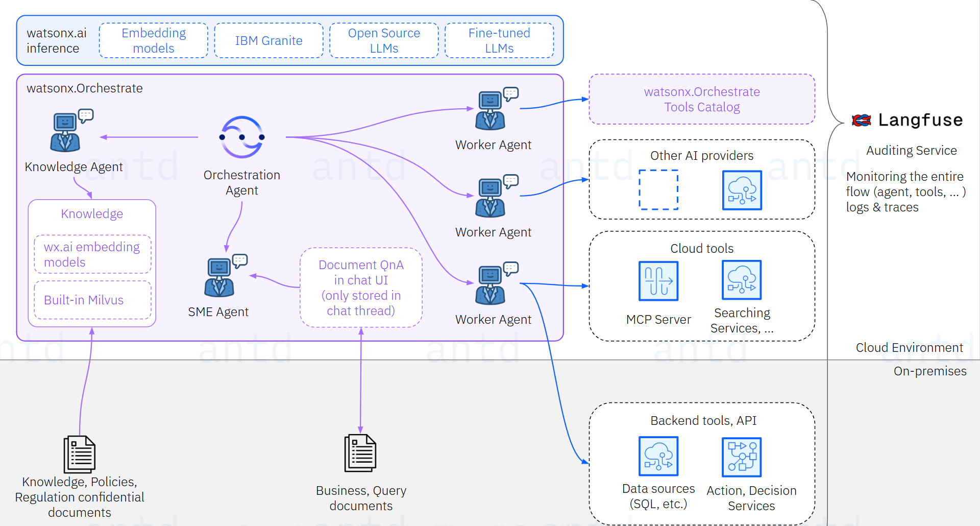980x526 pixels.
Task: Click the Fine-tuned LLMs label
Action: coord(499,40)
